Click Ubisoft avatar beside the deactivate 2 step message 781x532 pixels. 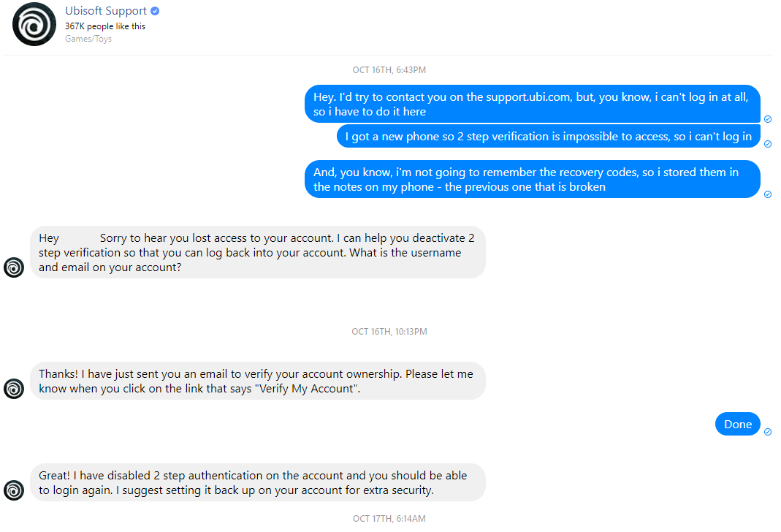(14, 267)
